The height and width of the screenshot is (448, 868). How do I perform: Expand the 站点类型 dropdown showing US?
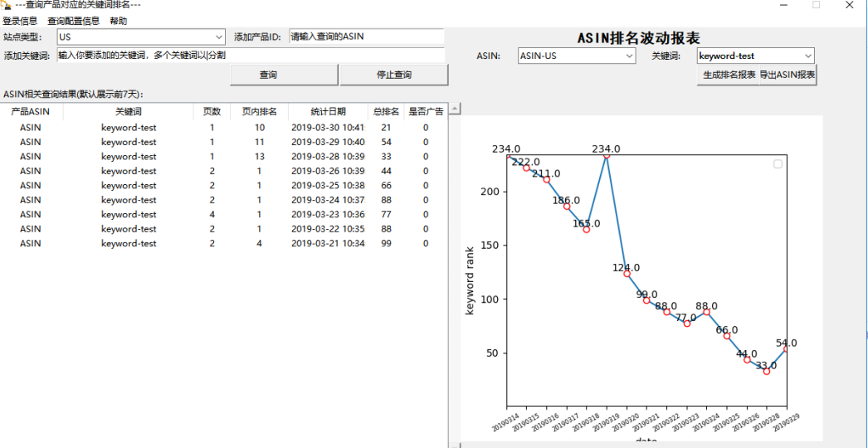coord(219,37)
